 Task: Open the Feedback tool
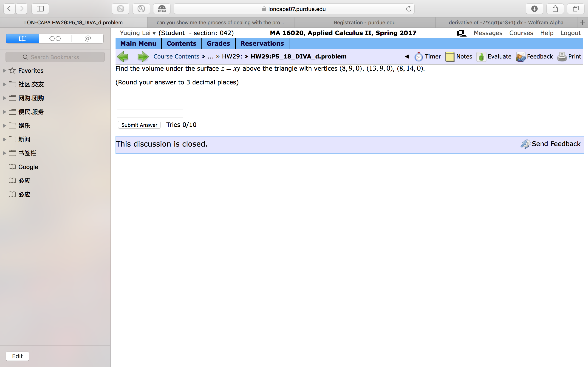pos(534,56)
